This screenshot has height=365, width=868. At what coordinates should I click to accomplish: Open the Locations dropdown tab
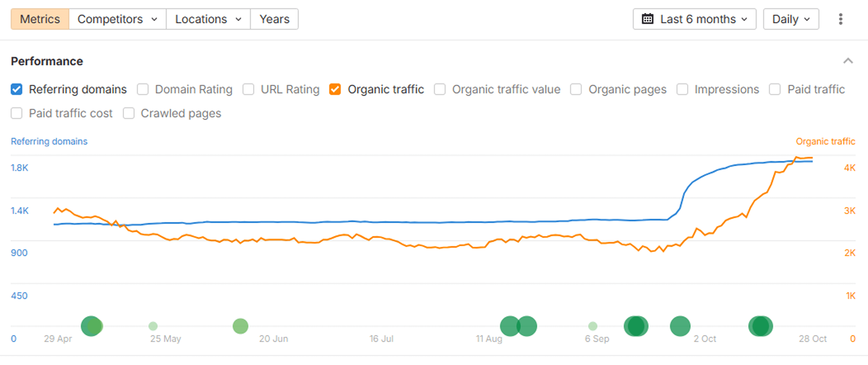click(x=208, y=19)
